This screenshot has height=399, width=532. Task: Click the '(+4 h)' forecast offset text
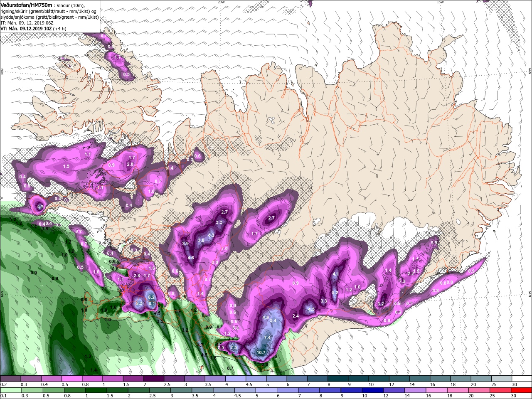pyautogui.click(x=59, y=29)
